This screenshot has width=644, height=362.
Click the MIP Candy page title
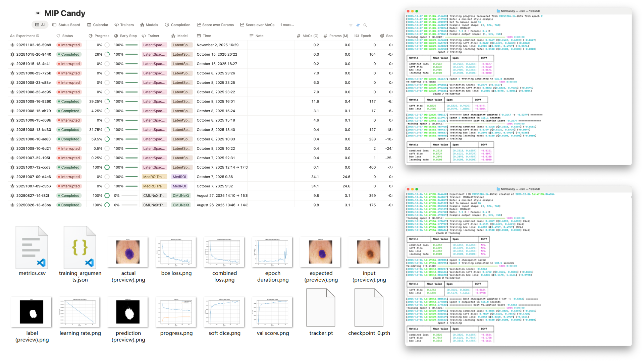coord(65,13)
